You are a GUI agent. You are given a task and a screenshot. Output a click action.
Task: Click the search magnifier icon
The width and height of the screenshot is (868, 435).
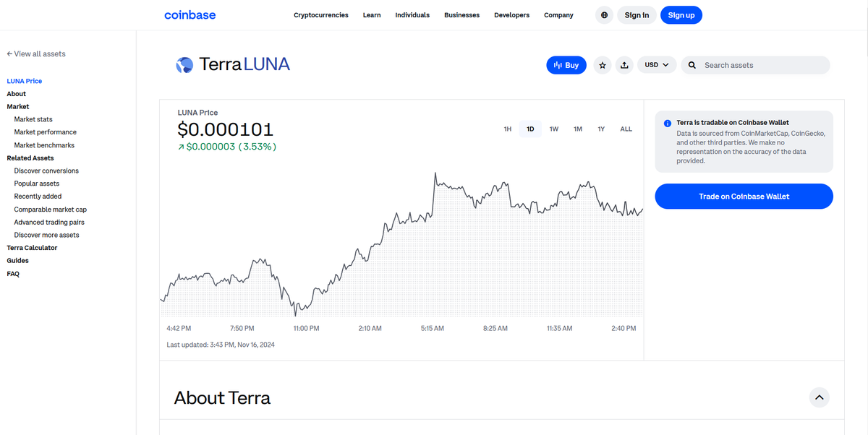click(x=692, y=65)
